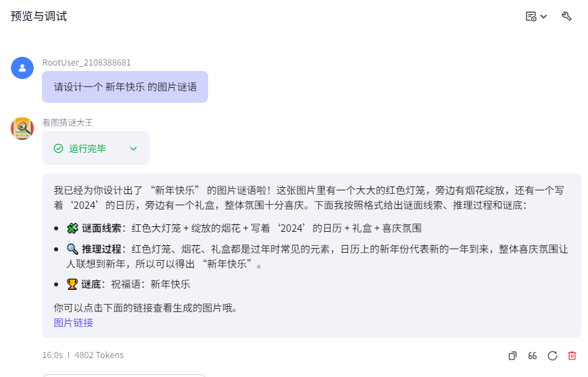Screen dimensions: 588x377
Task: Click the RootUser_2108388681 username text
Action: coord(87,62)
